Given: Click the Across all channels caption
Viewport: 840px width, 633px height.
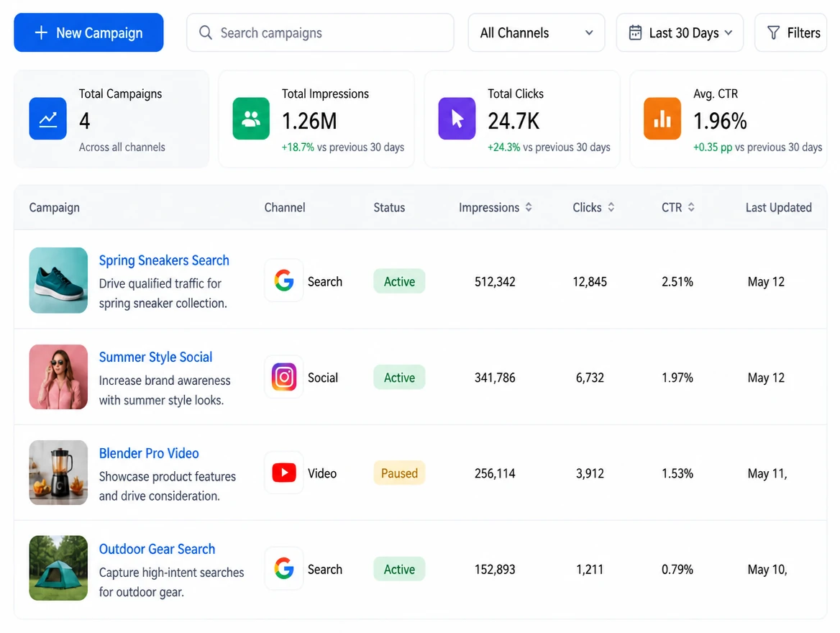Looking at the screenshot, I should tap(122, 147).
